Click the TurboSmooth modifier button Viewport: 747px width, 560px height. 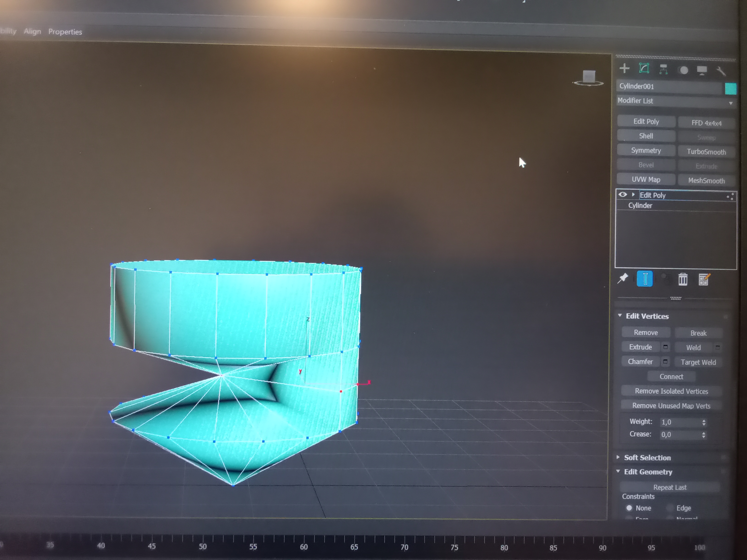pos(706,152)
